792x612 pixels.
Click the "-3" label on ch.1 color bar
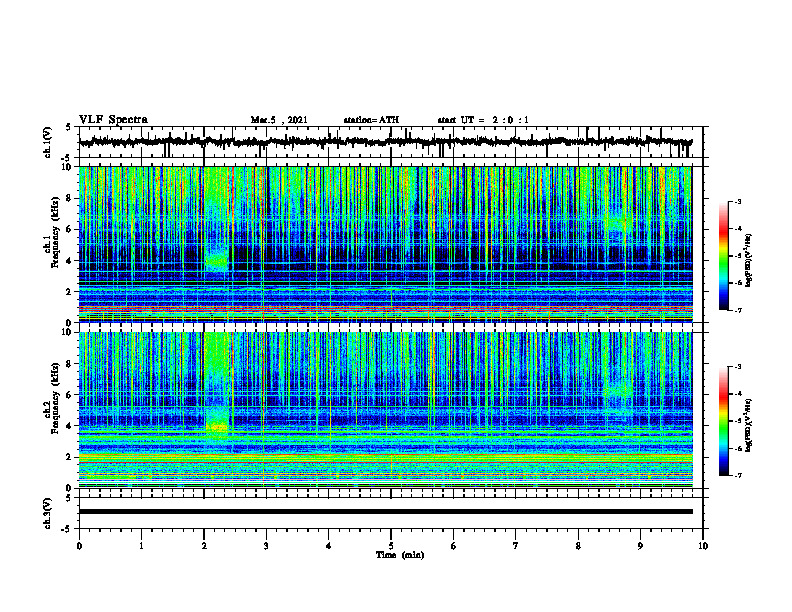coord(737,202)
